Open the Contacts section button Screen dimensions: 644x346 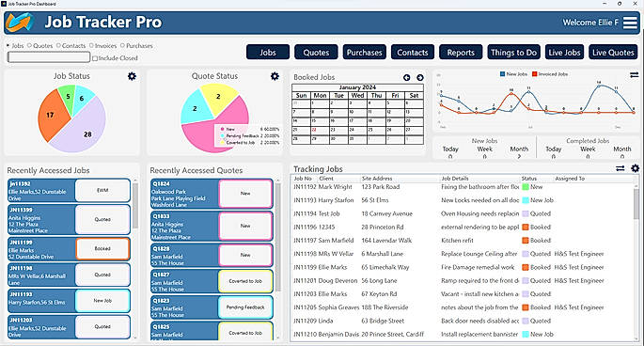point(413,53)
